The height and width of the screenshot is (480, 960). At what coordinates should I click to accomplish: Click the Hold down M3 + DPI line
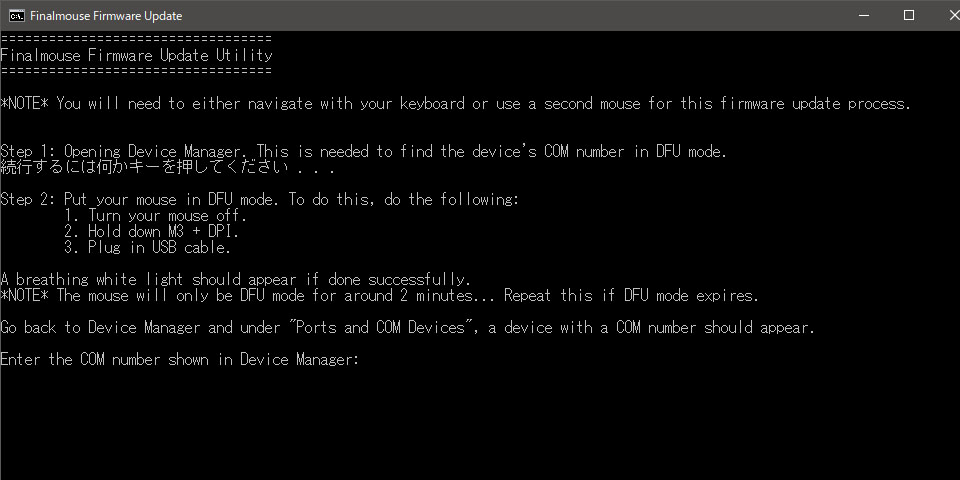click(151, 232)
